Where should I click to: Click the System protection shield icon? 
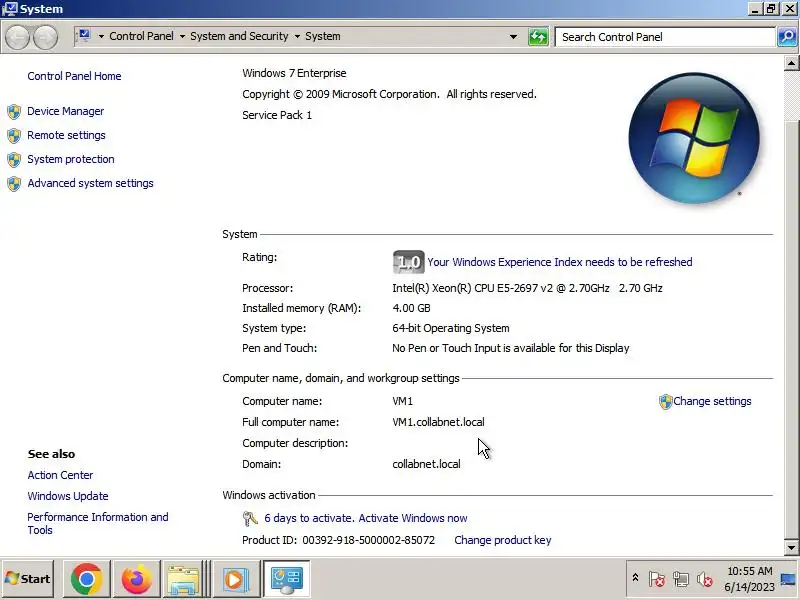pos(14,160)
